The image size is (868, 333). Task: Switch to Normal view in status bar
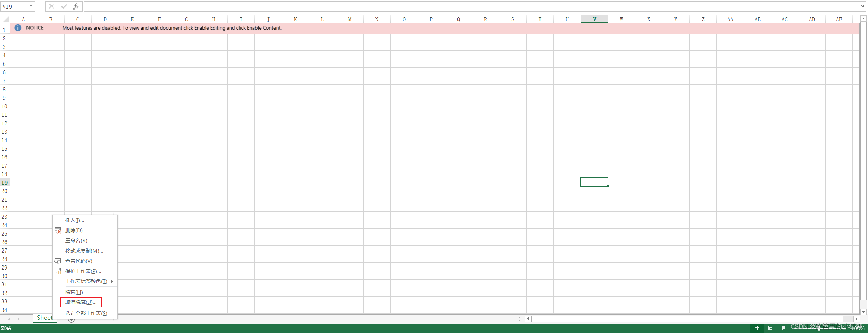757,328
